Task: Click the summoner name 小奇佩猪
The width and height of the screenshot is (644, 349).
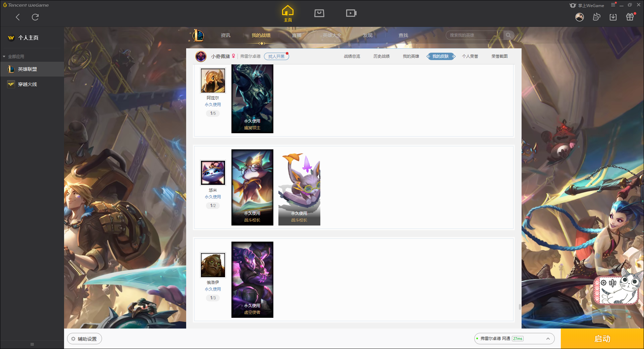Action: [220, 56]
